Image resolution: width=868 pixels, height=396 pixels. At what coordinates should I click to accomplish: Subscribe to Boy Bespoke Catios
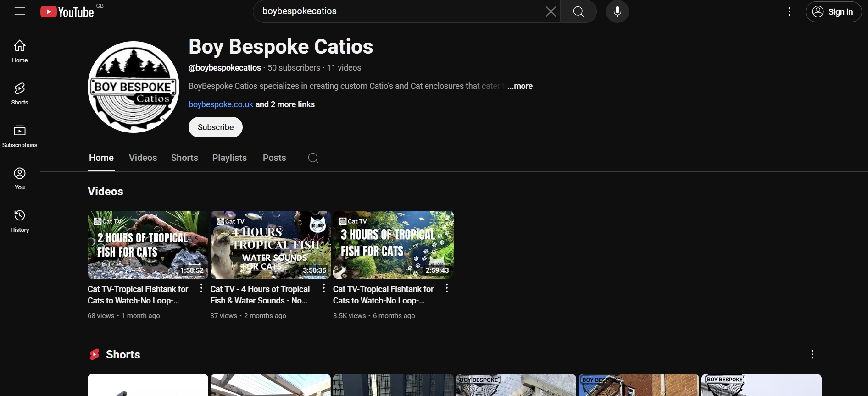pos(216,127)
